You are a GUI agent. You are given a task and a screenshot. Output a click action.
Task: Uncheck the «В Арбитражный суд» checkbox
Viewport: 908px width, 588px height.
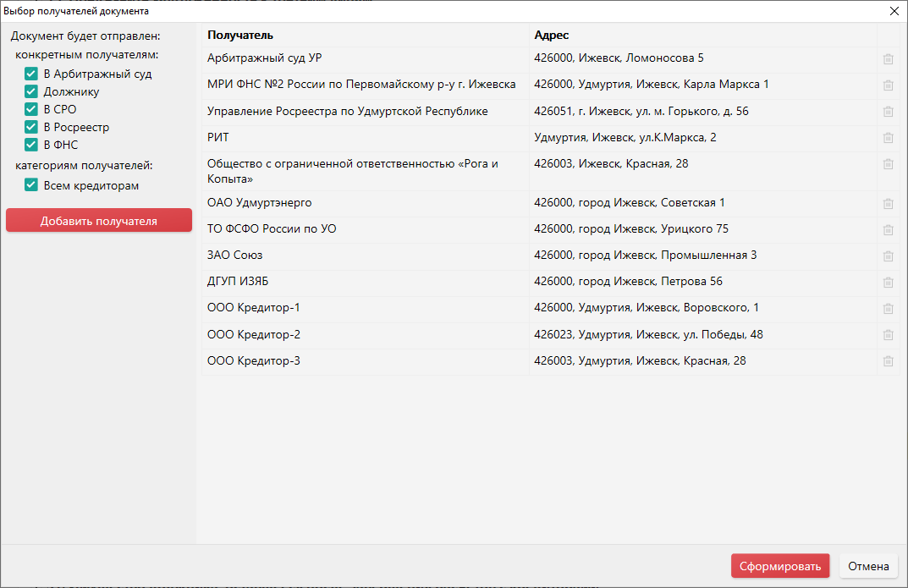tap(31, 74)
